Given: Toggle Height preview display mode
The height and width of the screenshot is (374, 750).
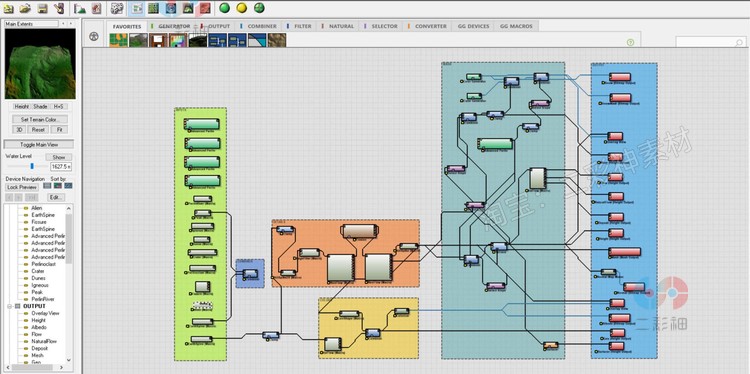Looking at the screenshot, I should (x=22, y=107).
